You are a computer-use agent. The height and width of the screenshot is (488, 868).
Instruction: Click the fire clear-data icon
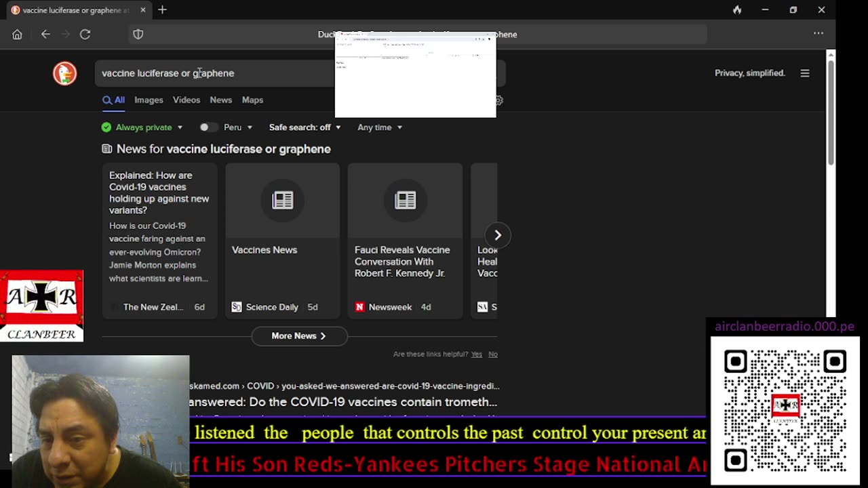[737, 10]
